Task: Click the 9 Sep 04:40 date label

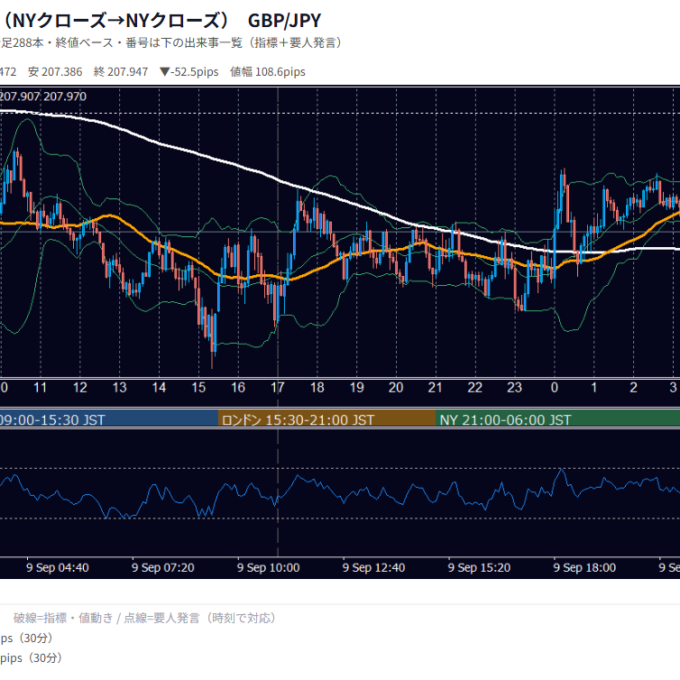Action: [58, 568]
